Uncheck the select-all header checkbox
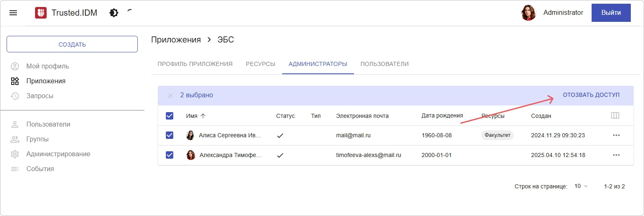 (x=170, y=116)
